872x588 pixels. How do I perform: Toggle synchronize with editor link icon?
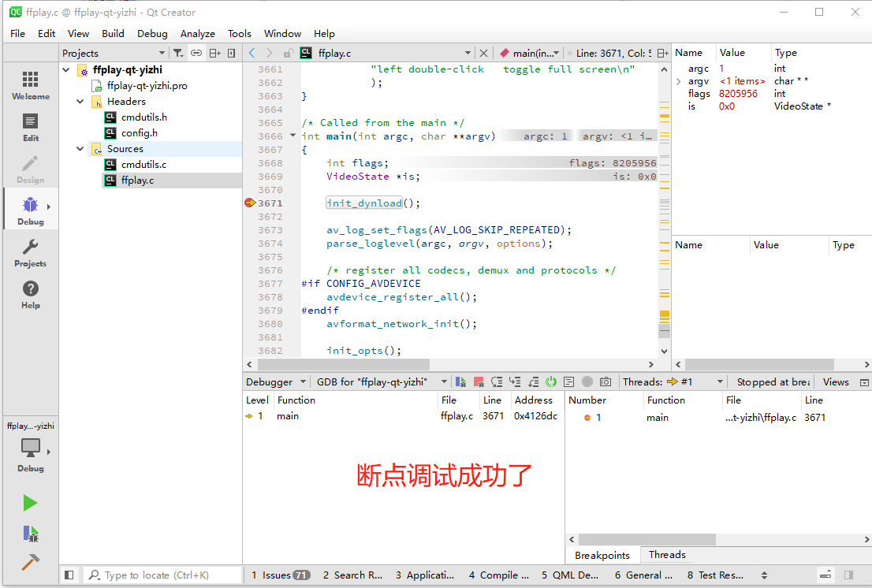point(196,54)
